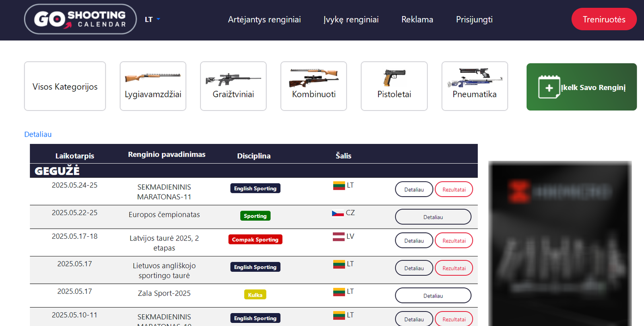Choose the Graižtviniai rifle category icon
Image resolution: width=644 pixels, height=326 pixels.
(233, 79)
